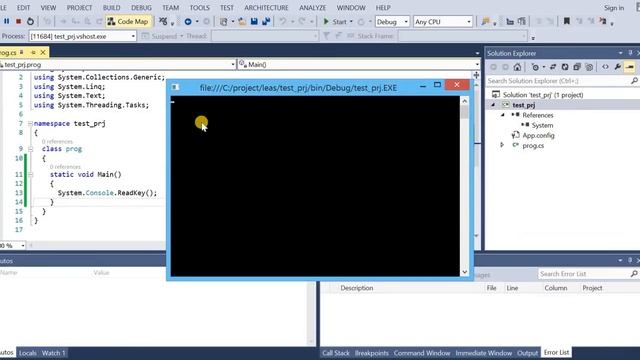Click the View Code icon
This screenshot has height=360, width=640.
(605, 67)
